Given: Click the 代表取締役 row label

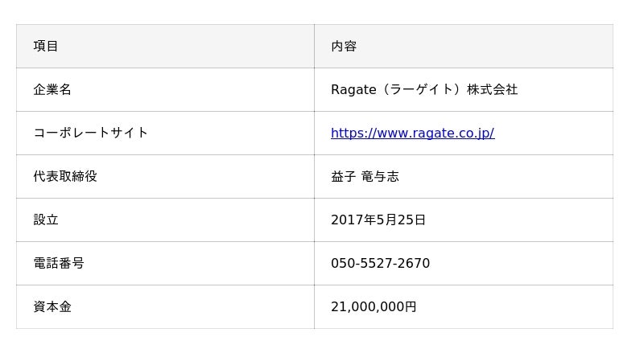Looking at the screenshot, I should [65, 177].
